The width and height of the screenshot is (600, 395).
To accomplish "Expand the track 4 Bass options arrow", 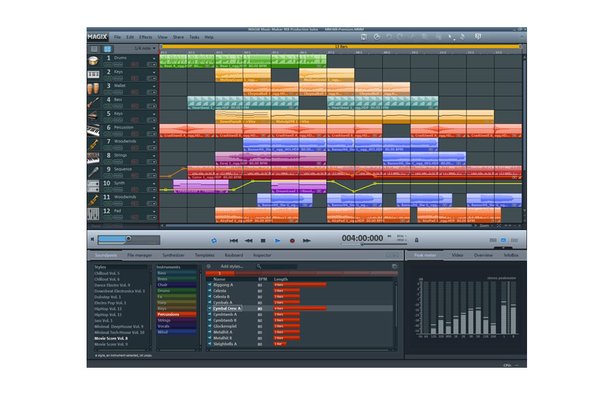I will pyautogui.click(x=154, y=100).
